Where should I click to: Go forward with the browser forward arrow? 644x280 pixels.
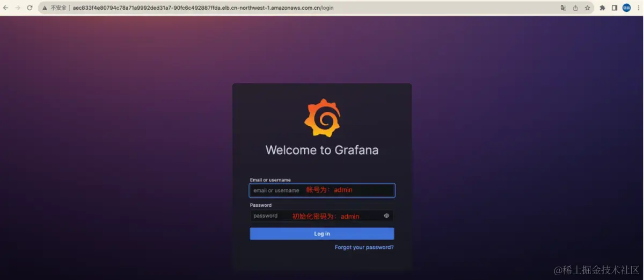point(18,8)
